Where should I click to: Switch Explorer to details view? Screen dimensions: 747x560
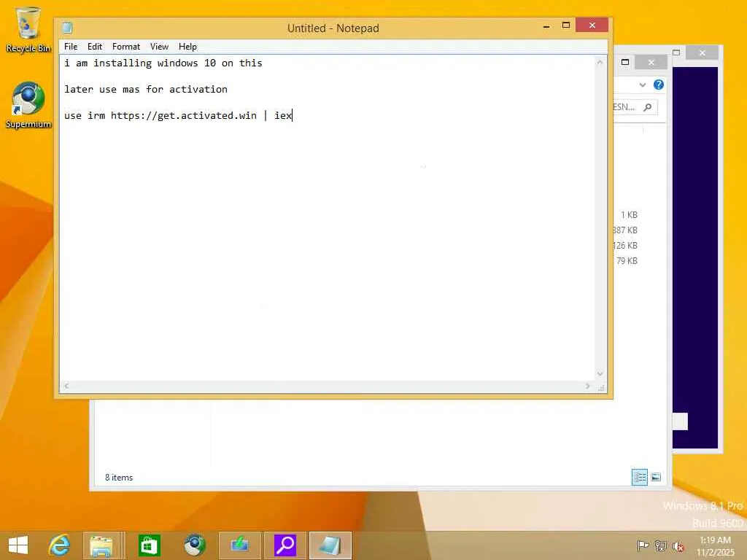[640, 477]
